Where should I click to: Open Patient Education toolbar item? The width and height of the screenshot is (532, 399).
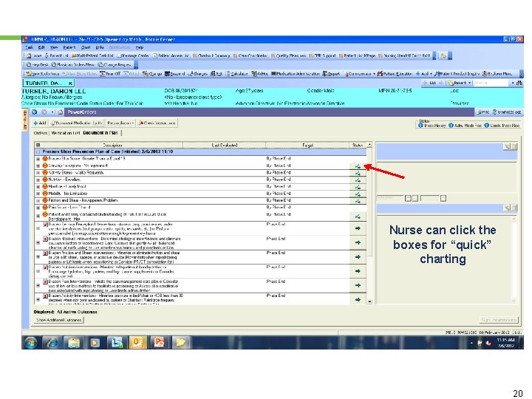[395, 74]
